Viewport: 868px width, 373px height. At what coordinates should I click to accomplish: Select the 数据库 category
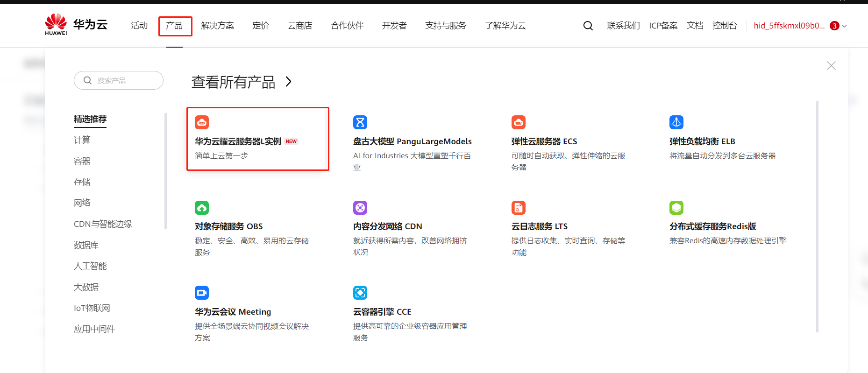[x=86, y=245]
